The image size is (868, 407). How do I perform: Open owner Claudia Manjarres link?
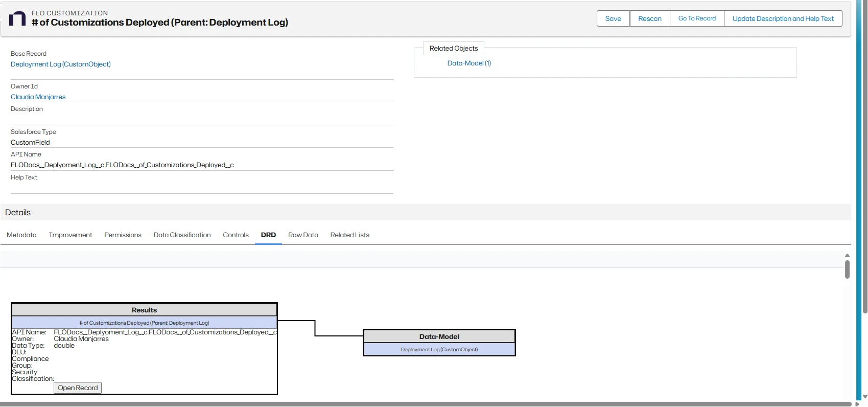38,97
